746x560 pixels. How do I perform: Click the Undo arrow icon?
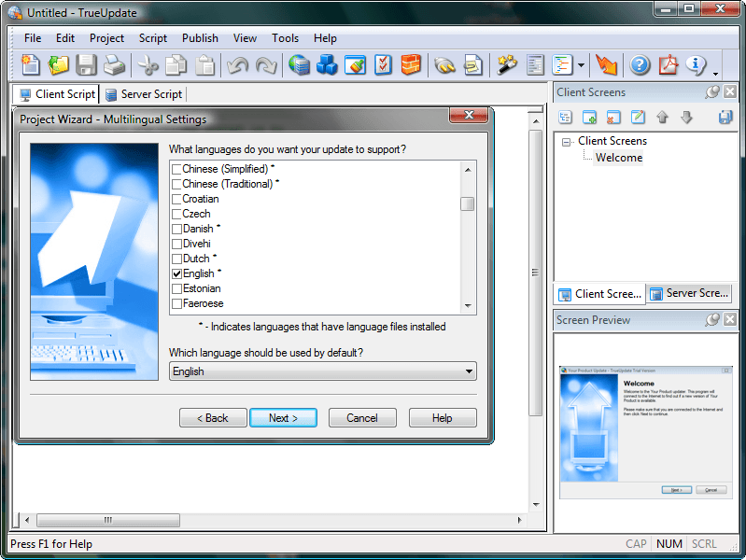pos(237,65)
